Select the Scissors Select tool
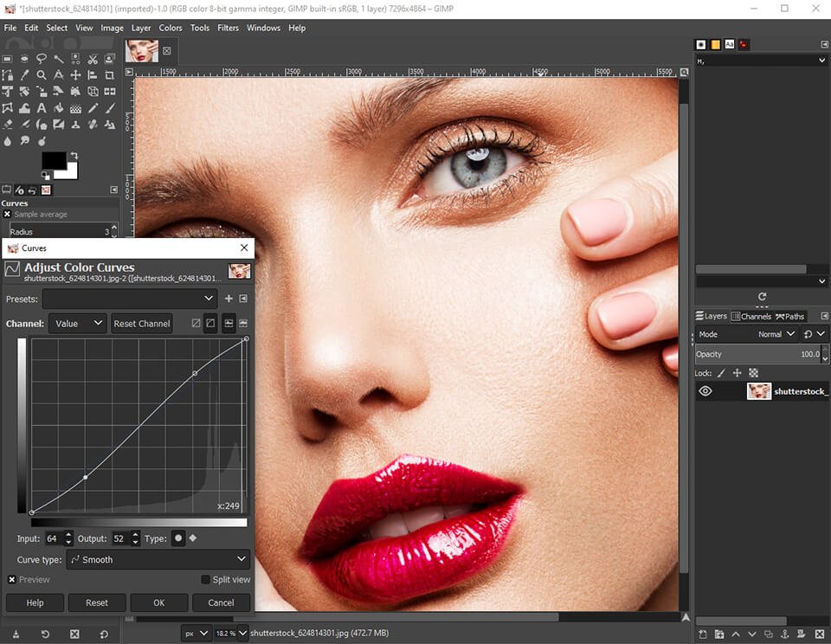This screenshot has height=644, width=831. point(93,59)
